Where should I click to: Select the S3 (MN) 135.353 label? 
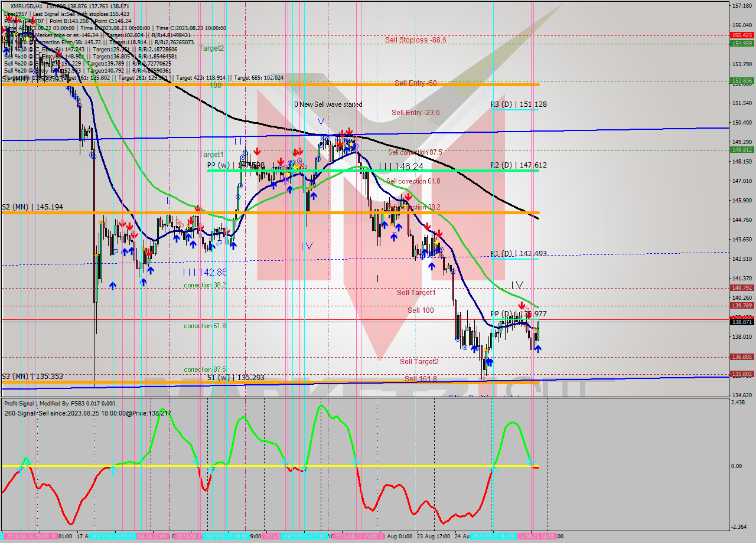coord(32,376)
